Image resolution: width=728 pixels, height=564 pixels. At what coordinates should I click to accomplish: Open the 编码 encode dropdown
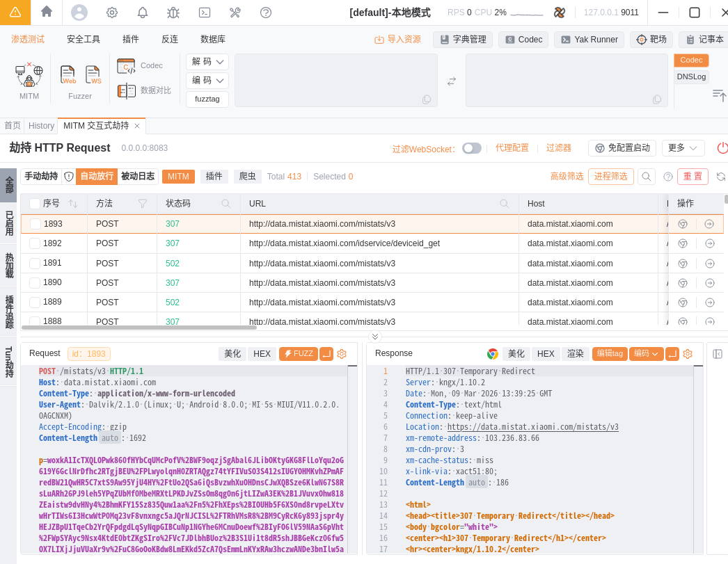click(207, 81)
